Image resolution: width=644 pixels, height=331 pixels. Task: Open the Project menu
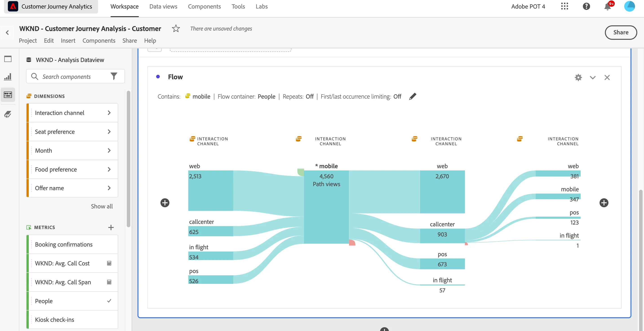28,40
